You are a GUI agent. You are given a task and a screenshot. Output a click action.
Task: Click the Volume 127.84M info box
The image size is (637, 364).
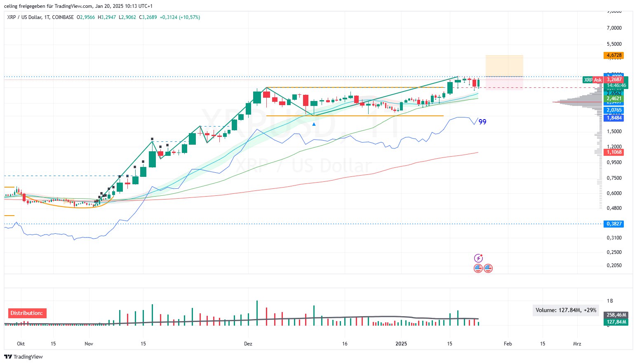click(566, 310)
